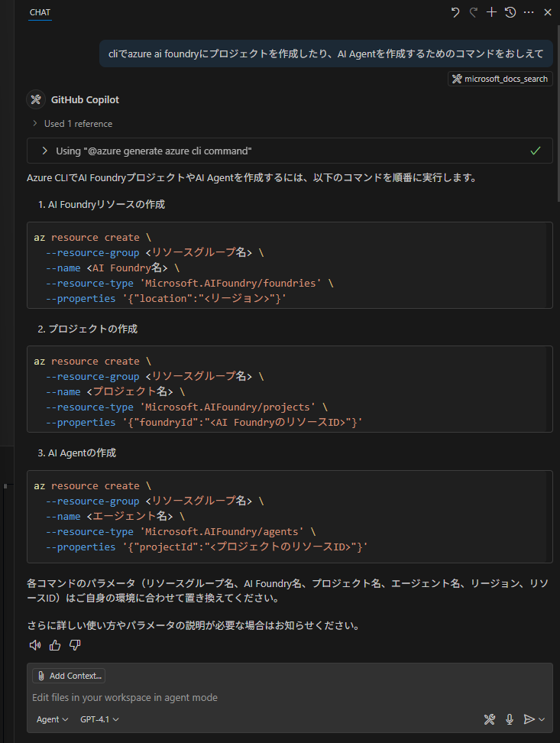This screenshot has width=560, height=743.
Task: Undo the last chat request
Action: 455,12
